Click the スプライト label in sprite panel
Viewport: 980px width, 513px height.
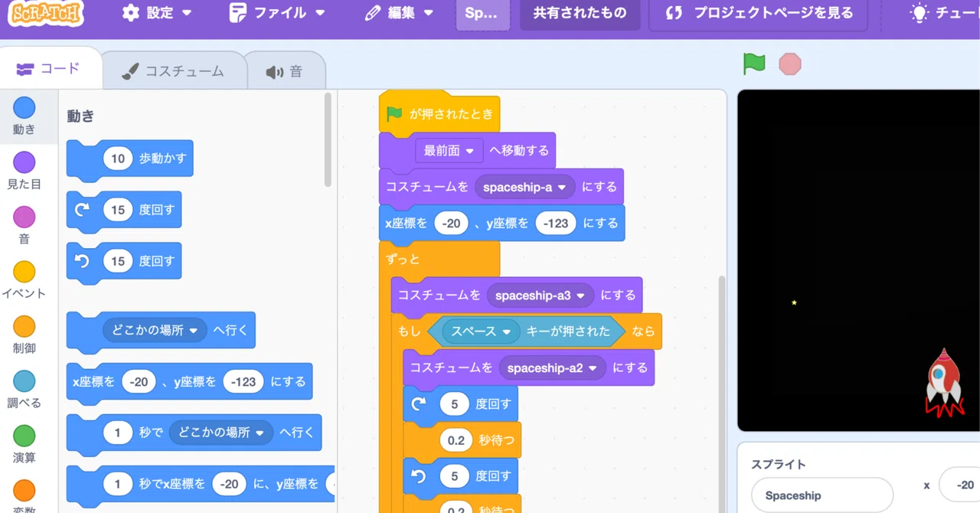778,464
